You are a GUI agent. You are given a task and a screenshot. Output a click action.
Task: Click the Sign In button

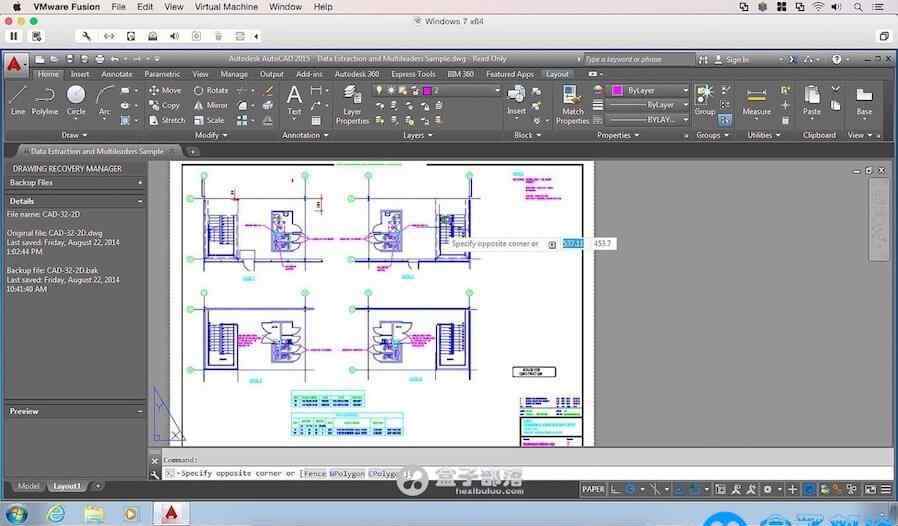tap(732, 59)
